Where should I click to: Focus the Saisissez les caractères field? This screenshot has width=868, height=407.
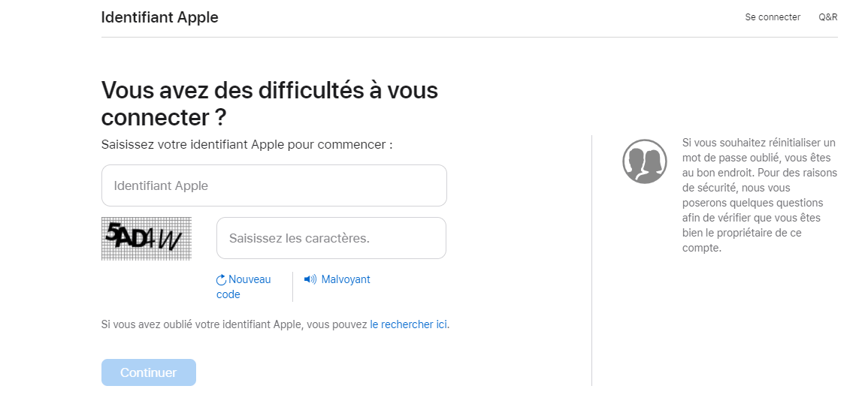331,238
